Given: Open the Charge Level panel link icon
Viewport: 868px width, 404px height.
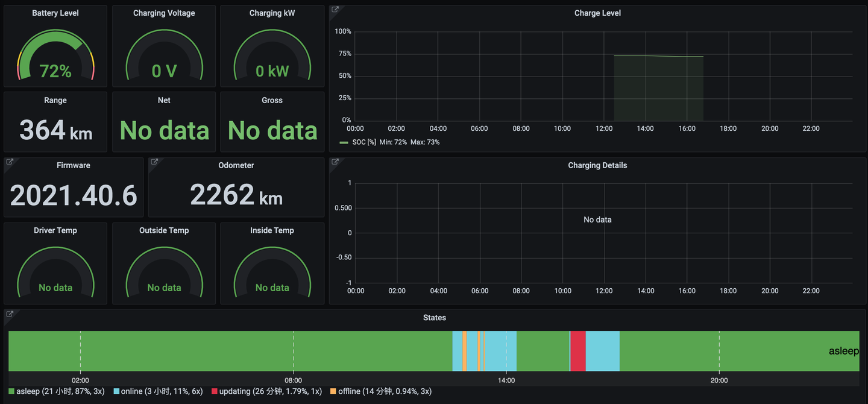Looking at the screenshot, I should click(335, 10).
